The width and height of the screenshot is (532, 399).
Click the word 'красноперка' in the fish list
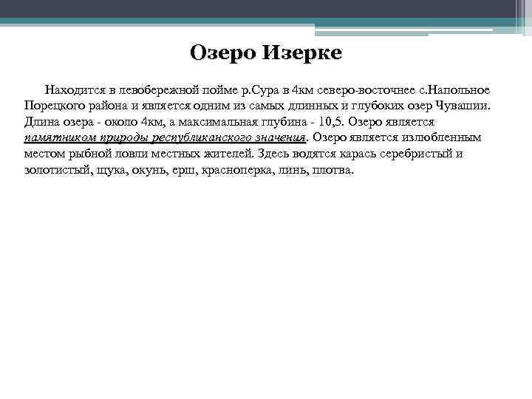point(237,170)
